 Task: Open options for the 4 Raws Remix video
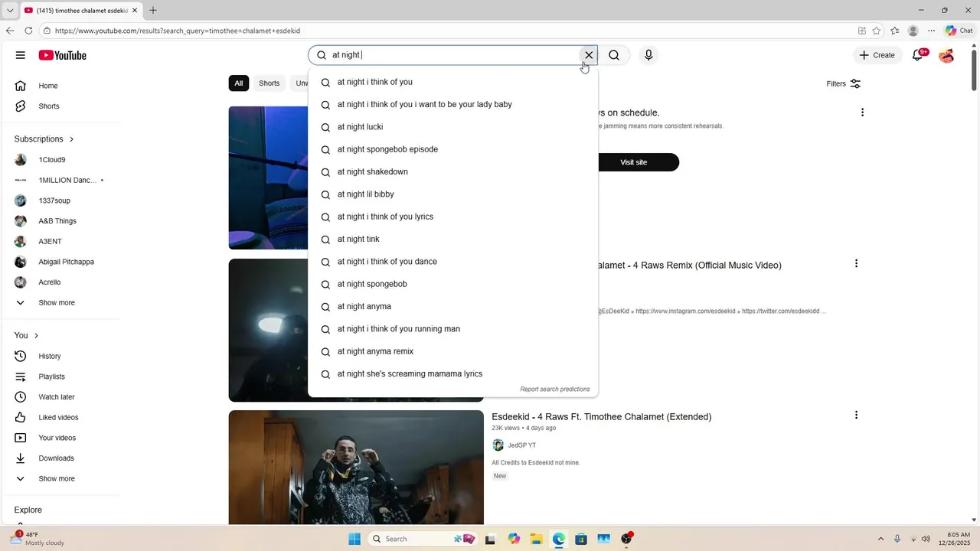tap(856, 263)
